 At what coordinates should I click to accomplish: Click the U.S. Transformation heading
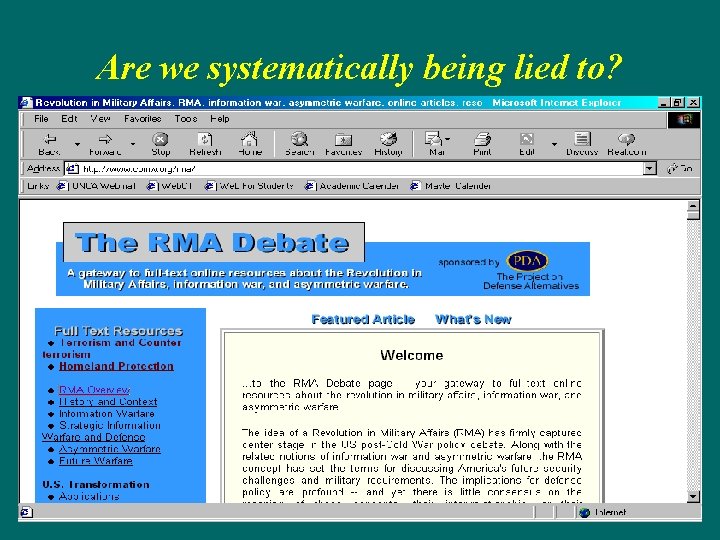pos(96,485)
